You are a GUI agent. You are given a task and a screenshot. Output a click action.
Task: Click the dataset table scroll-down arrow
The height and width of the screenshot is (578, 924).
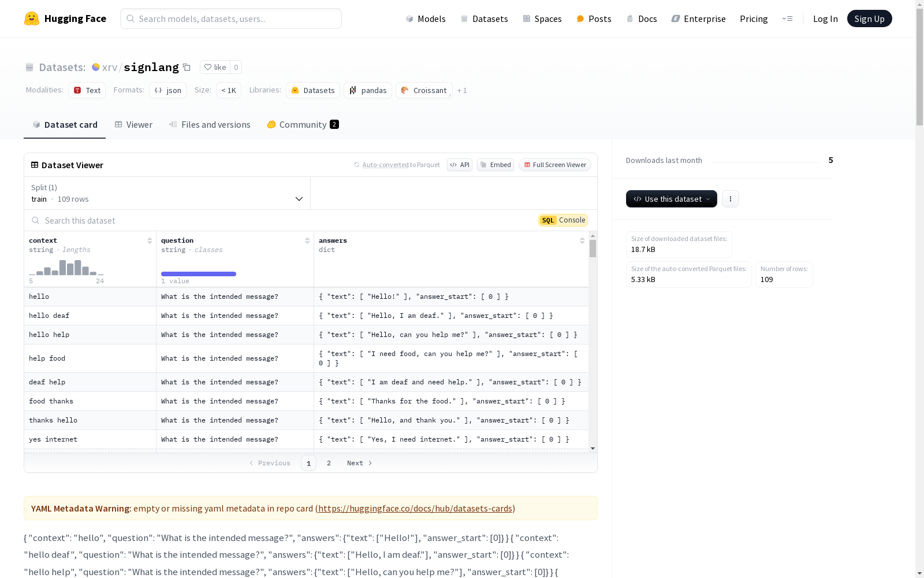click(x=593, y=449)
